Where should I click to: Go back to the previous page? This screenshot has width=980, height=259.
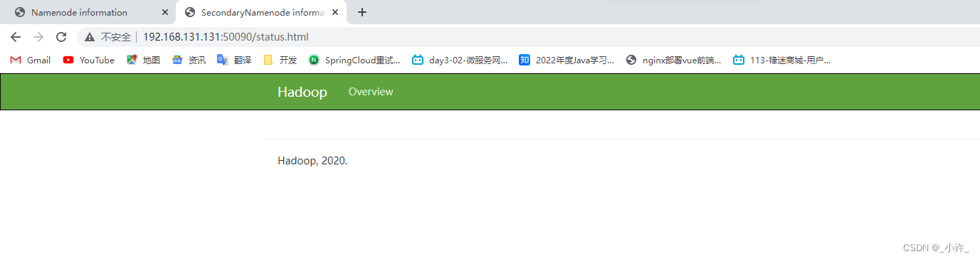[x=16, y=37]
